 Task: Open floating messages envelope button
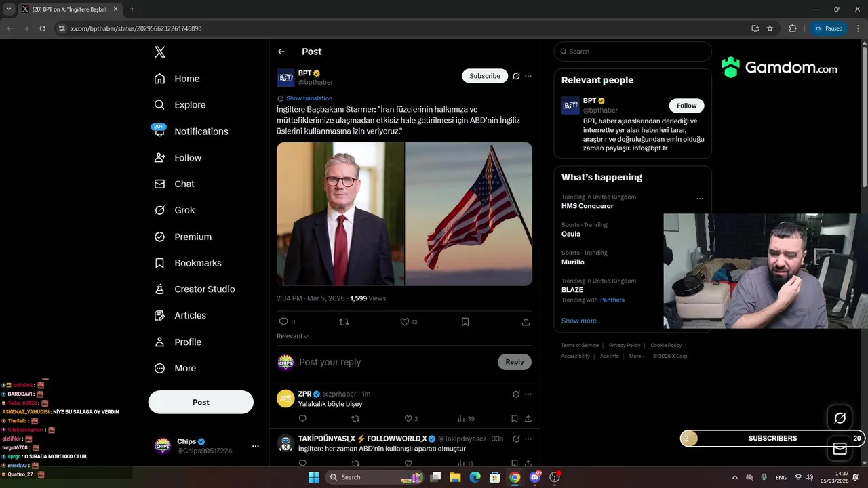pos(840,449)
